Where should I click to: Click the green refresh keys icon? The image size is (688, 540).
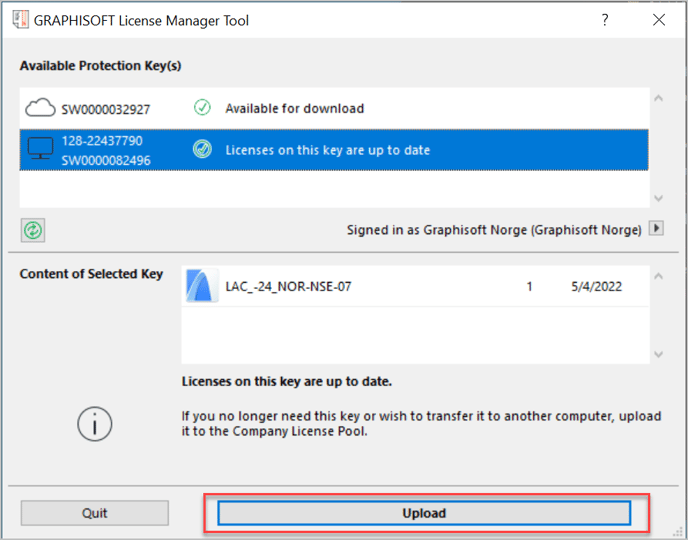[33, 230]
